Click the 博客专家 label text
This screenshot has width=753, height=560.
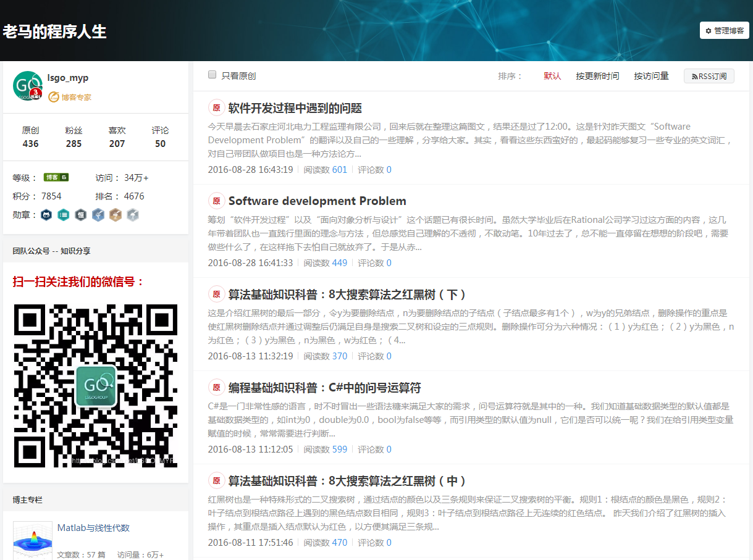click(76, 98)
